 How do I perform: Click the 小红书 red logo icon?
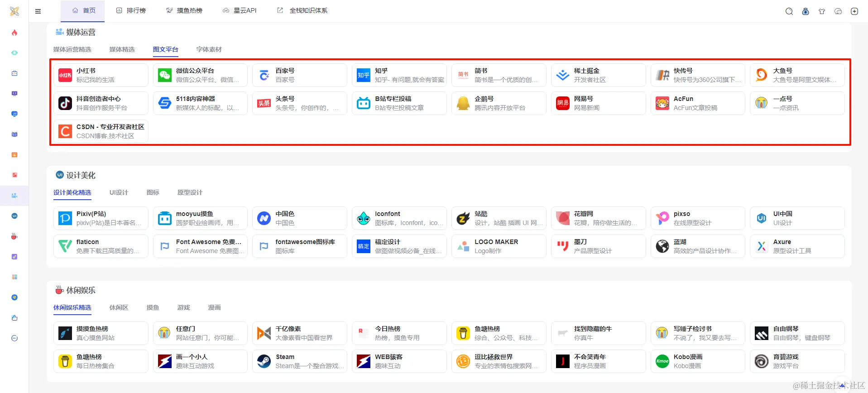pos(65,75)
